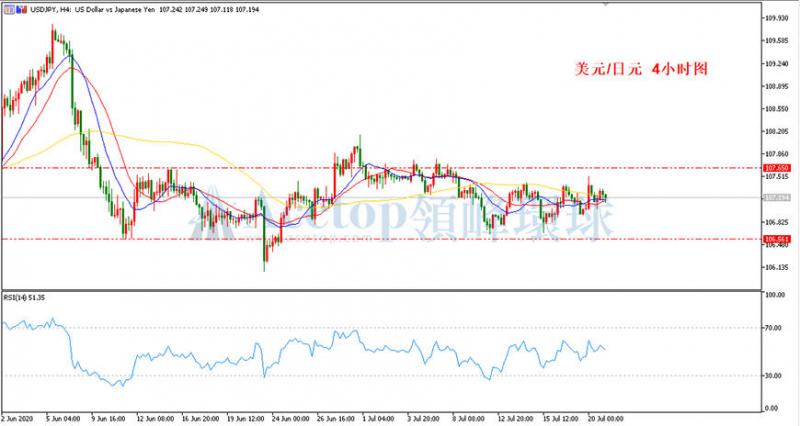800x426 pixels.
Task: Click the '8 Jul 00:00' time label
Action: coord(470,419)
